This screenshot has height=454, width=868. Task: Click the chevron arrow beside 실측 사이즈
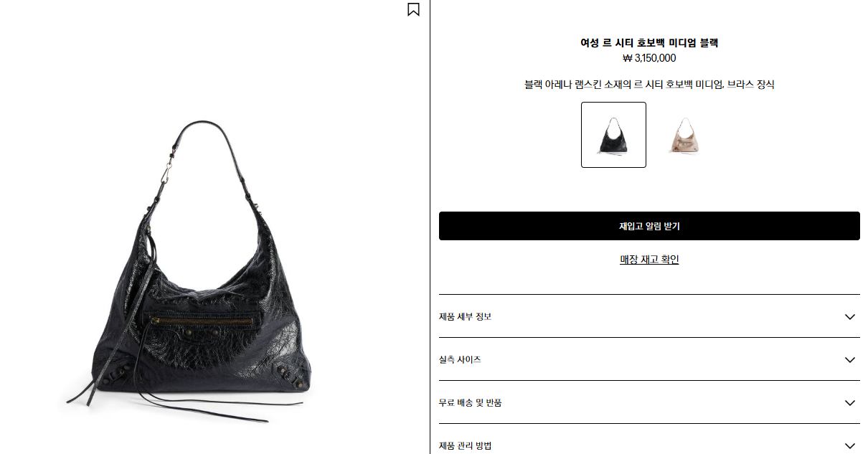[850, 359]
